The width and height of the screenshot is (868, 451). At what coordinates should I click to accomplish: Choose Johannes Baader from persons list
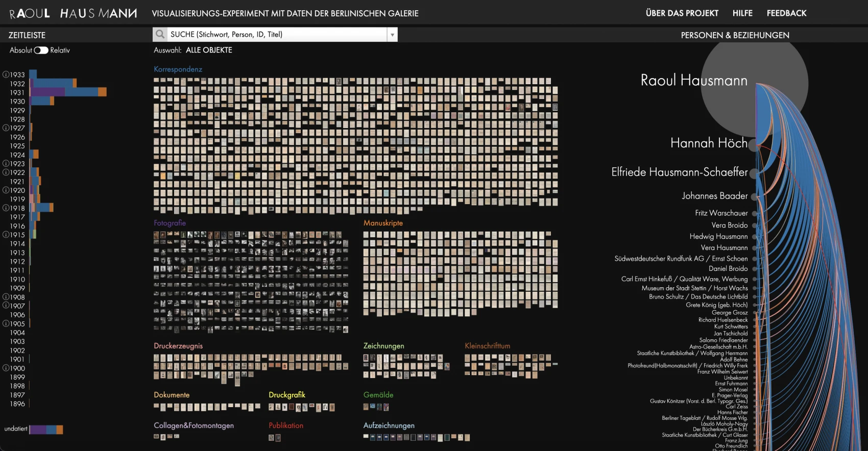point(714,196)
